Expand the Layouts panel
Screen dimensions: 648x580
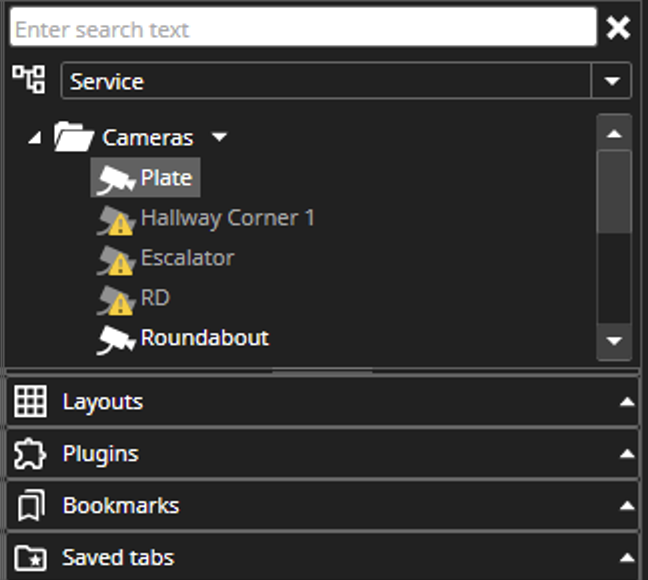626,402
